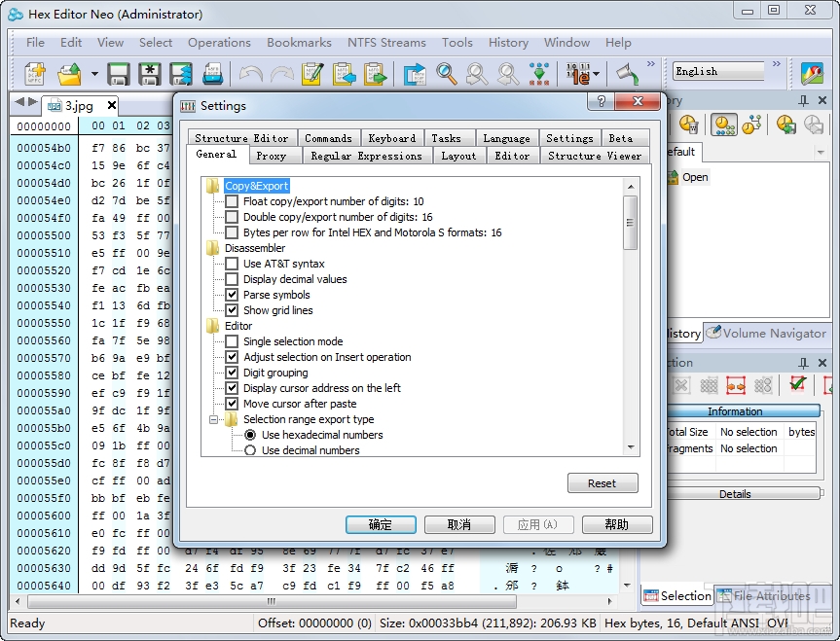The height and width of the screenshot is (641, 840).
Task: Click the 取消 Cancel button
Action: click(459, 524)
